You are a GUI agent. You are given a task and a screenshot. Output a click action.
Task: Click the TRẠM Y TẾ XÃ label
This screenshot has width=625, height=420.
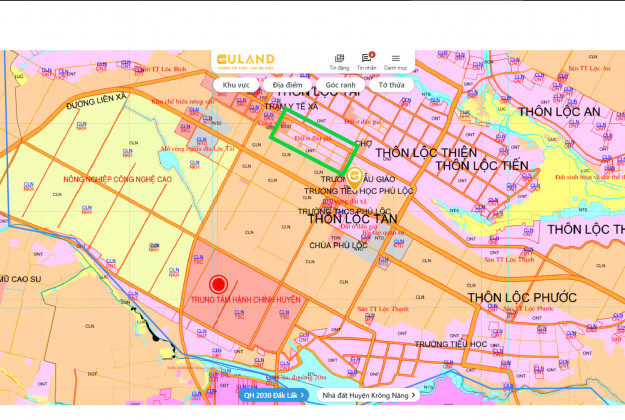tap(291, 107)
